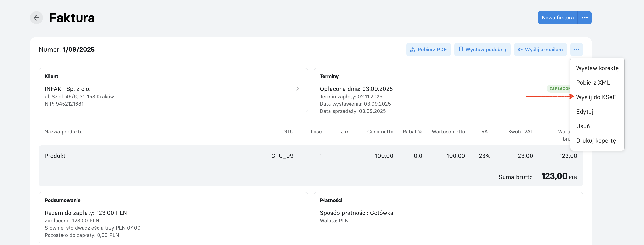Click the send arrow icon for e-mail

tap(520, 50)
